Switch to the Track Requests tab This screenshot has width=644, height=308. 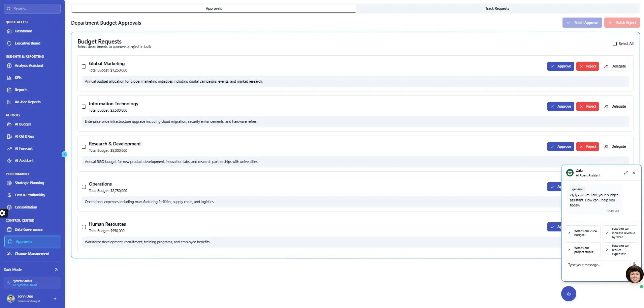click(497, 8)
